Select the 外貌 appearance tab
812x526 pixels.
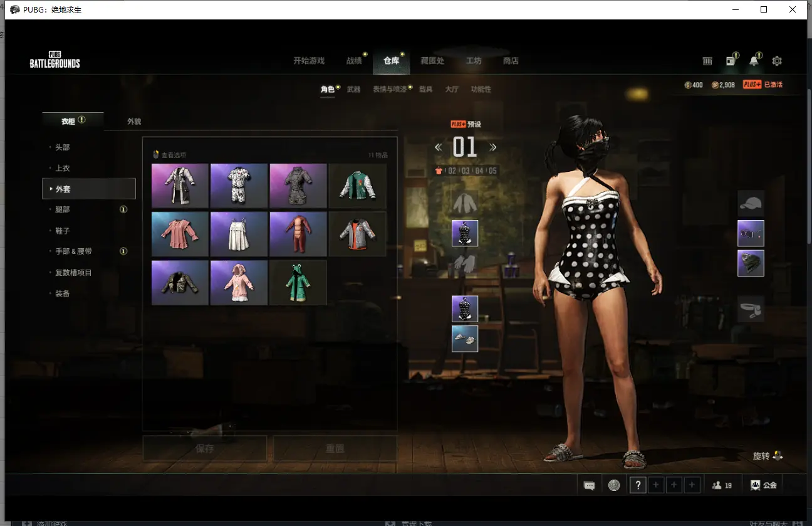click(134, 122)
